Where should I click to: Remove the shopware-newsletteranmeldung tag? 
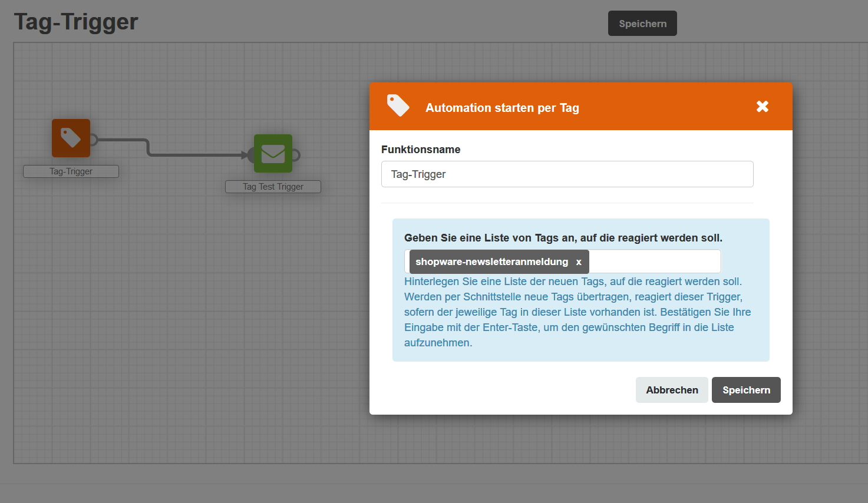coord(579,262)
